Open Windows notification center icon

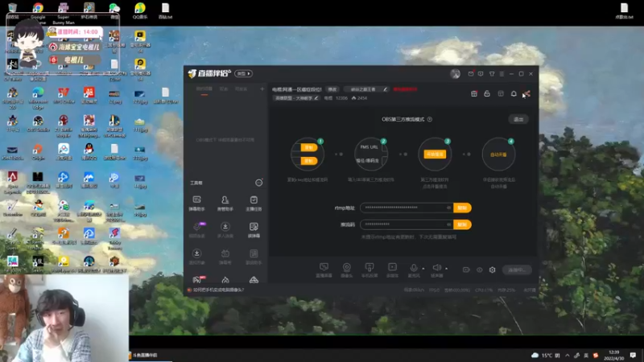[633, 355]
